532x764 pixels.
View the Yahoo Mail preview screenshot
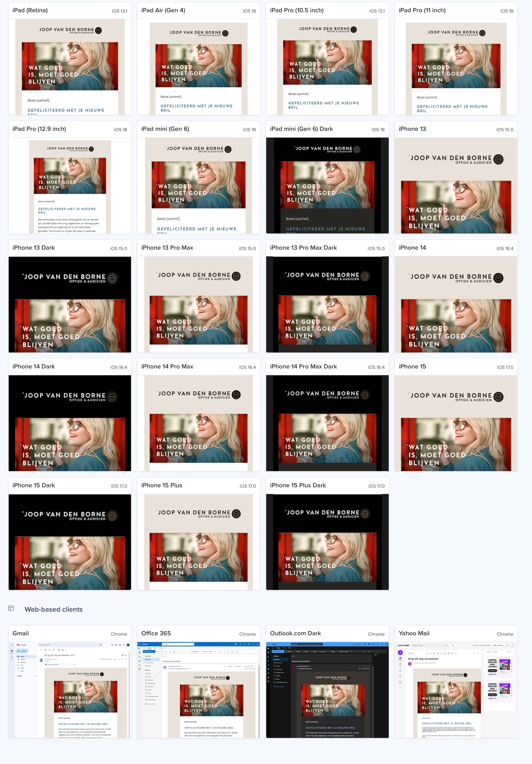pos(456,690)
